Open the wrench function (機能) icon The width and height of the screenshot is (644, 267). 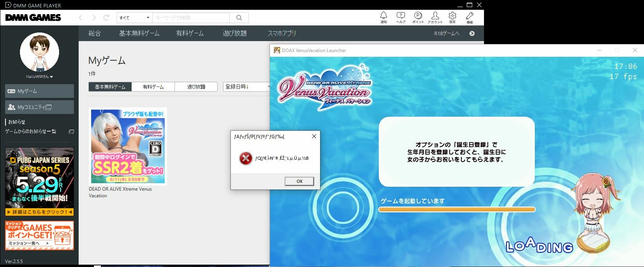[470, 17]
